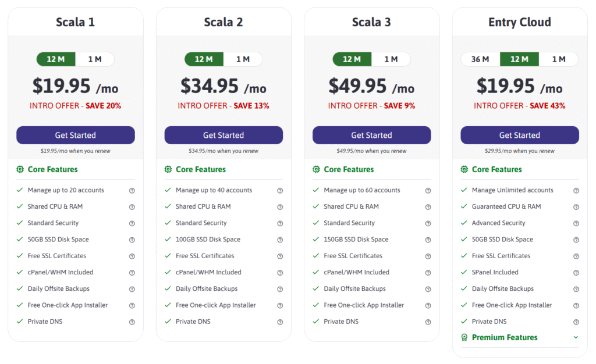596x364 pixels.
Task: Open the tooltip for Guaranteed CPU & RAM
Action: pos(576,206)
